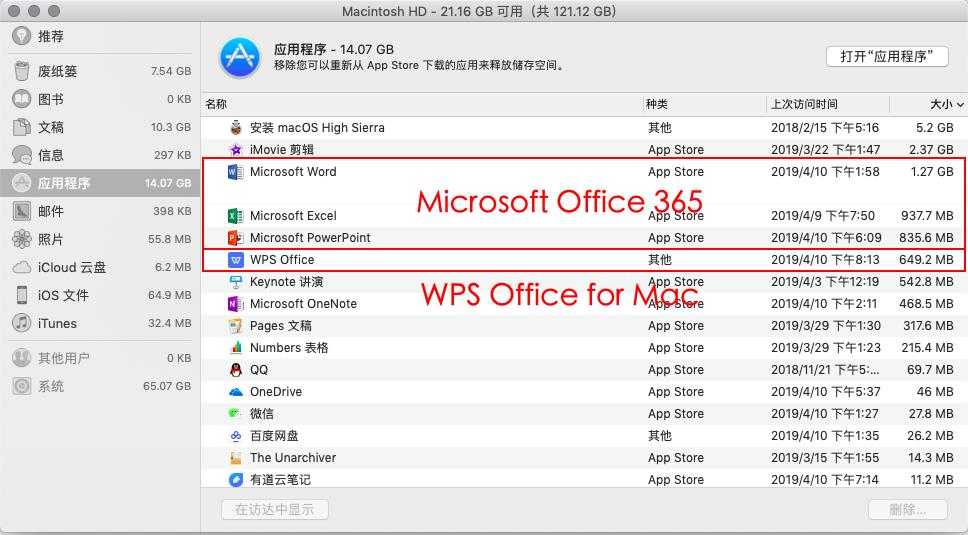
Task: Click the Keynote app icon
Action: (x=235, y=282)
